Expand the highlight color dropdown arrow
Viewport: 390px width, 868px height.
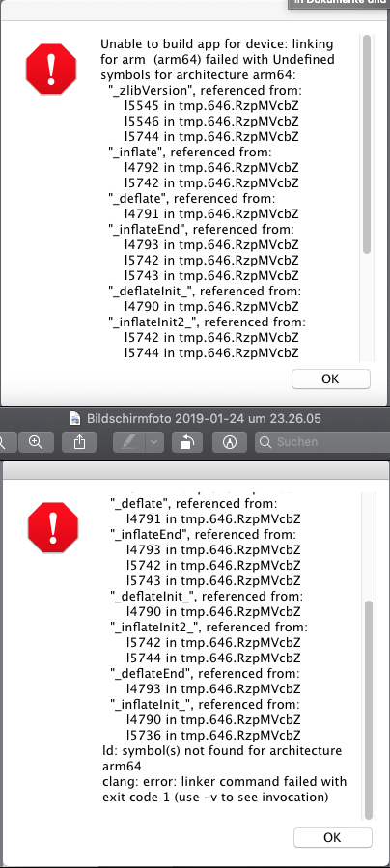pos(153,442)
